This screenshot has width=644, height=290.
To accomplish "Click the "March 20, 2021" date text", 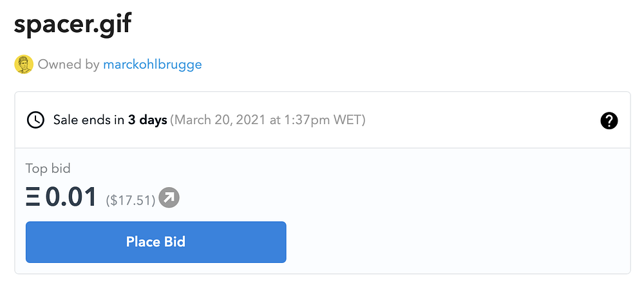I will click(219, 120).
